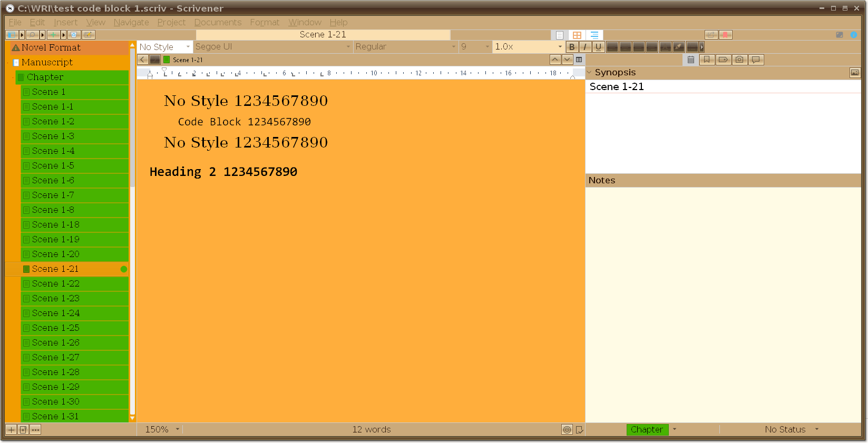Screen dimensions: 868x443
Task: Open the 150% zoom dropdown
Action: 162,429
